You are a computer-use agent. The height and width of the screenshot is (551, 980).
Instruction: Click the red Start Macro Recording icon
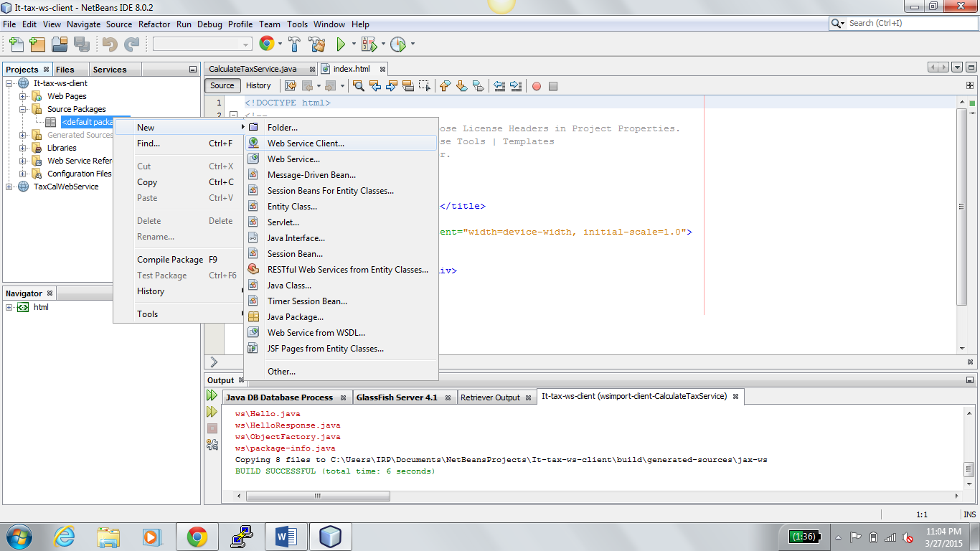pyautogui.click(x=536, y=86)
